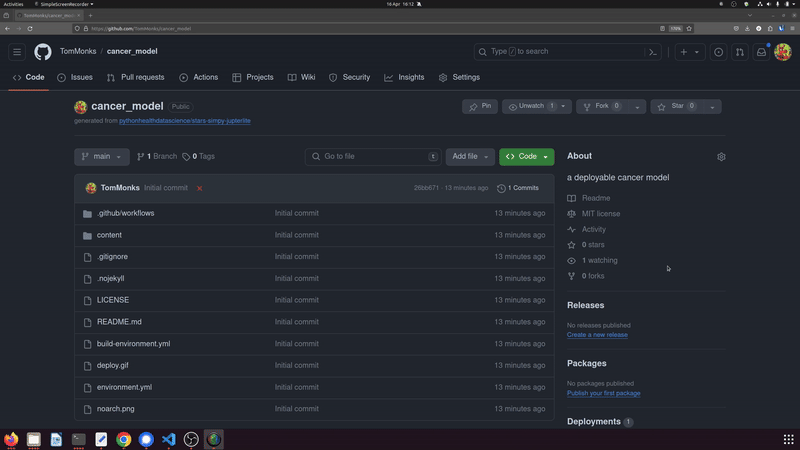The image size is (800, 450).
Task: Open Visual Studio Code from the dock
Action: (x=168, y=439)
